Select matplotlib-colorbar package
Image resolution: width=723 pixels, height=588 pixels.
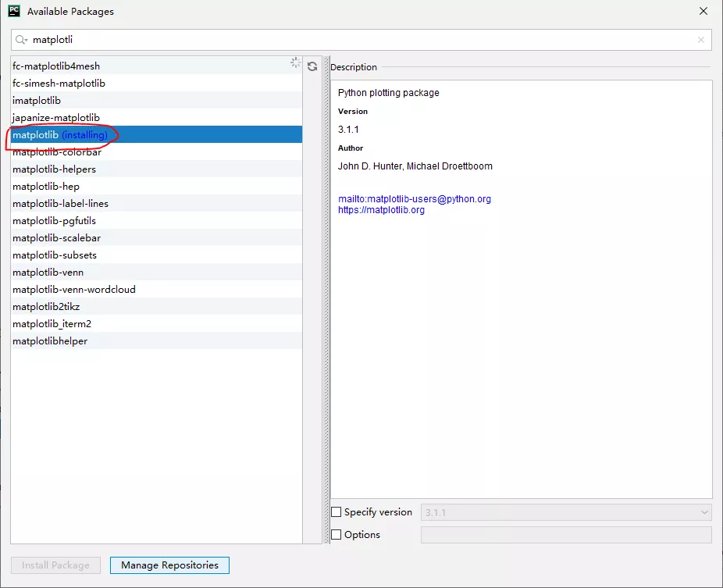pos(157,151)
